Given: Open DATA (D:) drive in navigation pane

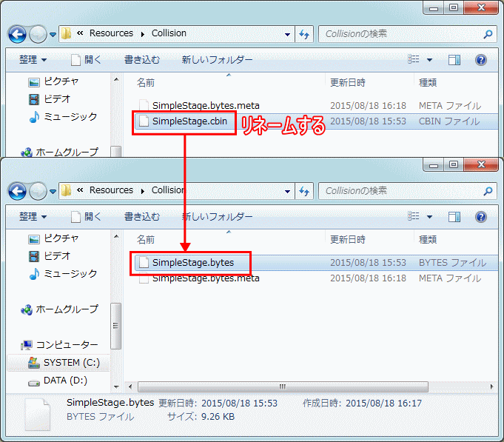Looking at the screenshot, I should tap(58, 381).
